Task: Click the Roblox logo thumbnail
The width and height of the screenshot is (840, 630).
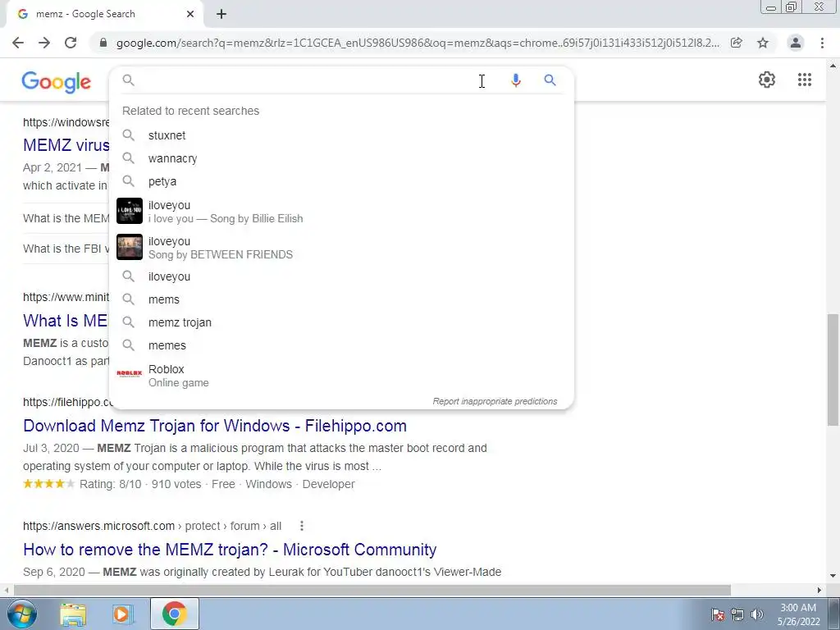Action: click(x=130, y=373)
